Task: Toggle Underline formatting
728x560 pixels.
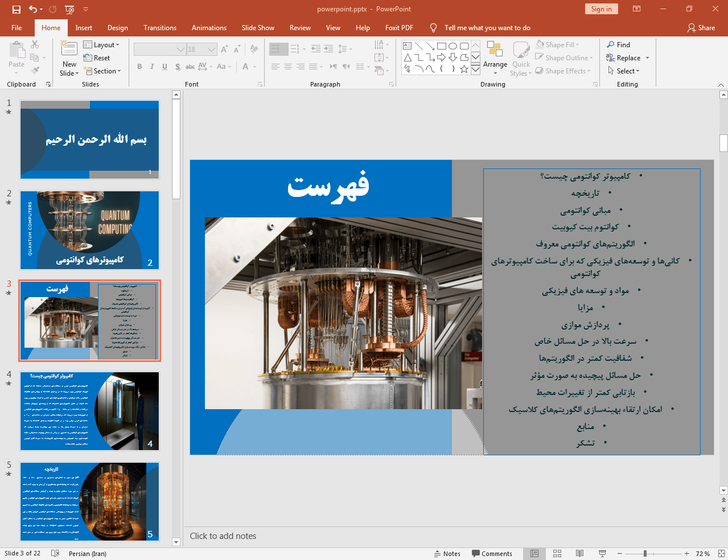Action: click(164, 67)
